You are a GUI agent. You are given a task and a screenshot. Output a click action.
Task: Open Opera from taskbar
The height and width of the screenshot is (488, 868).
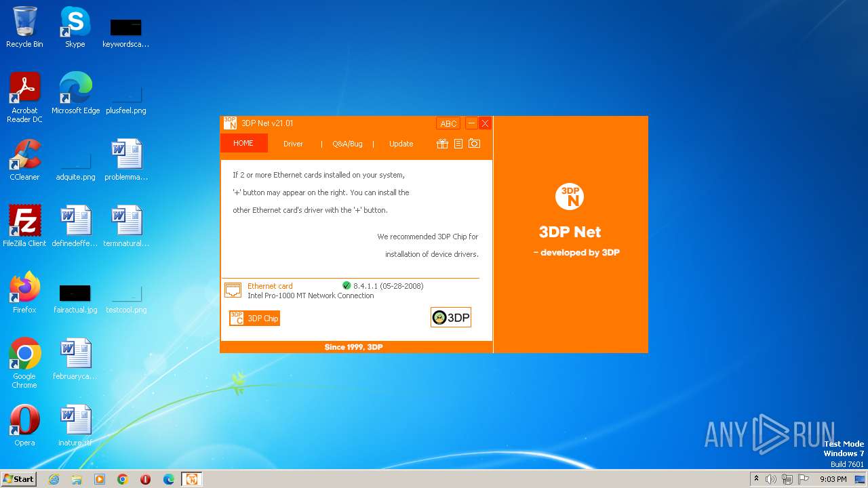[145, 479]
